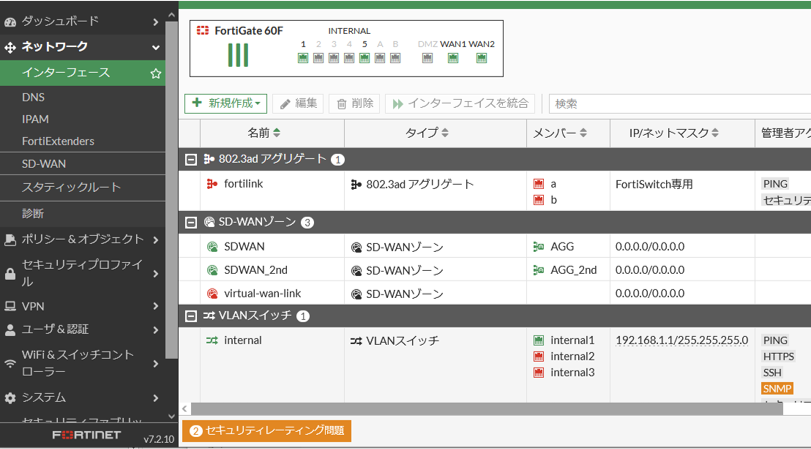811x449 pixels.
Task: Click the version label v7.2.10
Action: coord(159,439)
